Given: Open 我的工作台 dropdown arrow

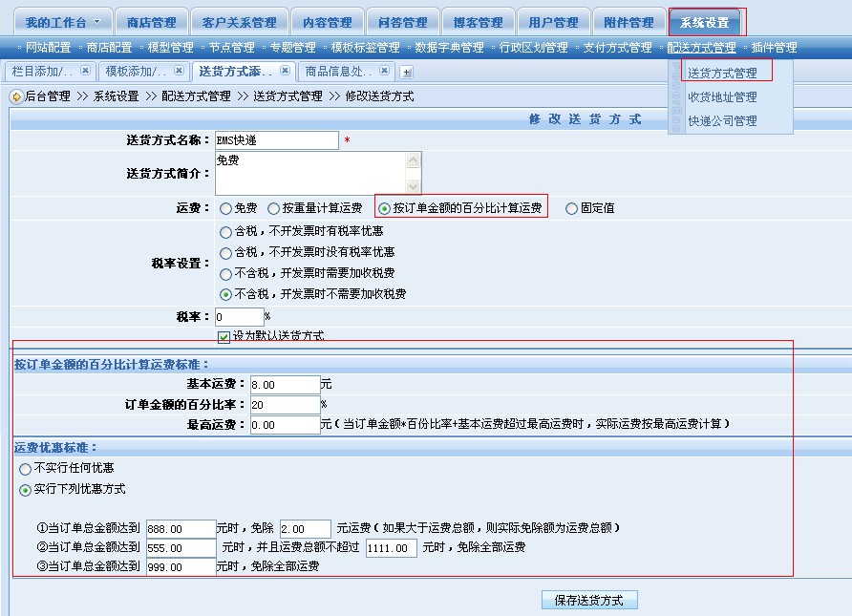Looking at the screenshot, I should pos(96,23).
